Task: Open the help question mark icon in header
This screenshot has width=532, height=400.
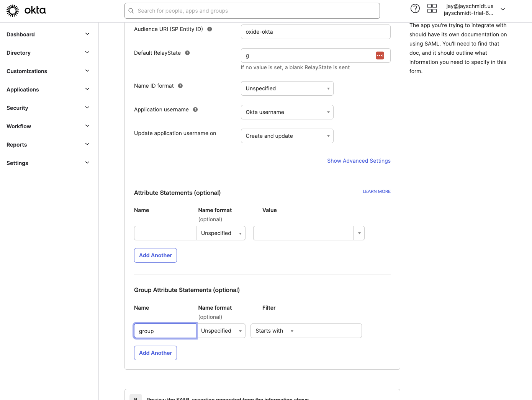Action: (x=415, y=8)
